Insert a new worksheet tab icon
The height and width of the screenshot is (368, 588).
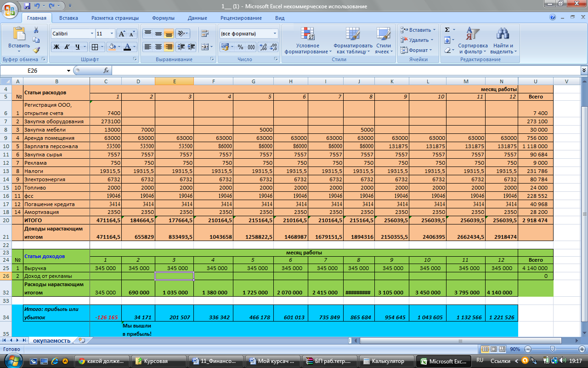point(82,340)
